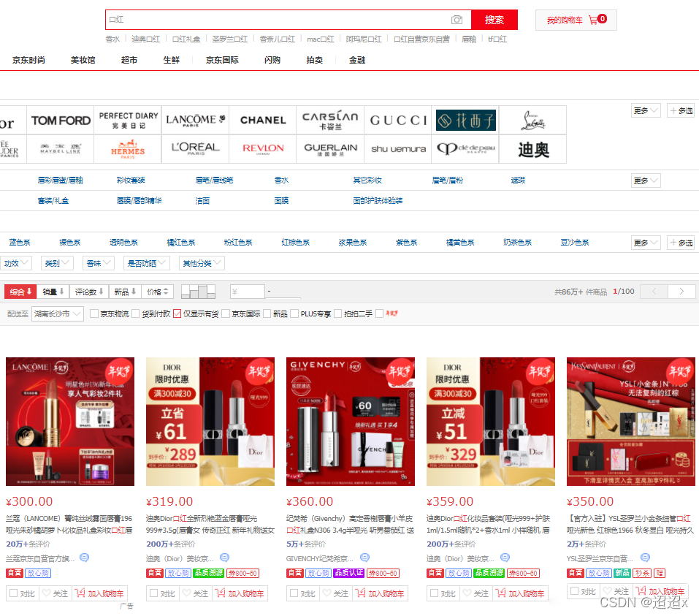Sort results by 价格
This screenshot has width=699, height=616.
(x=158, y=292)
